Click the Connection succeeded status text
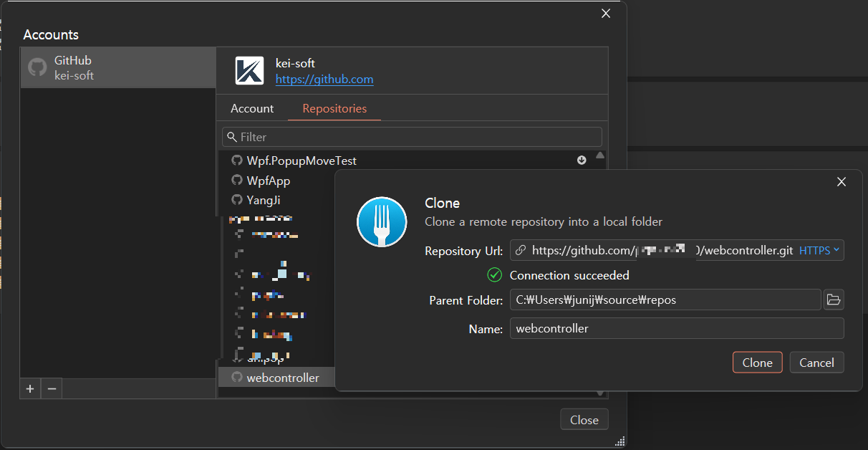Screen dimensions: 868x450 point(569,275)
